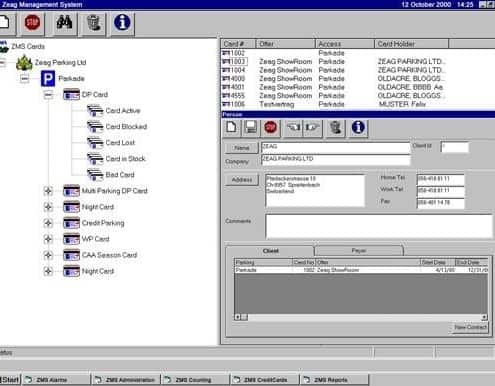Switch to ZMS Counting in taskbar
The width and height of the screenshot is (495, 386).
196,380
